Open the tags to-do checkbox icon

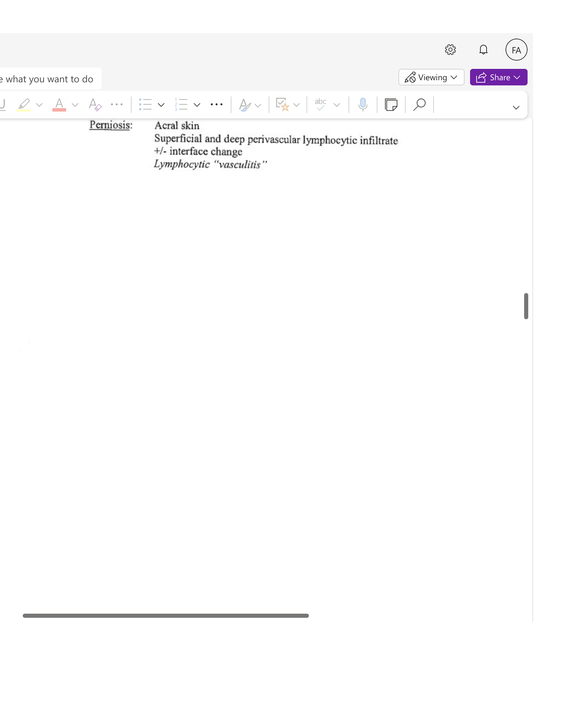coord(282,104)
